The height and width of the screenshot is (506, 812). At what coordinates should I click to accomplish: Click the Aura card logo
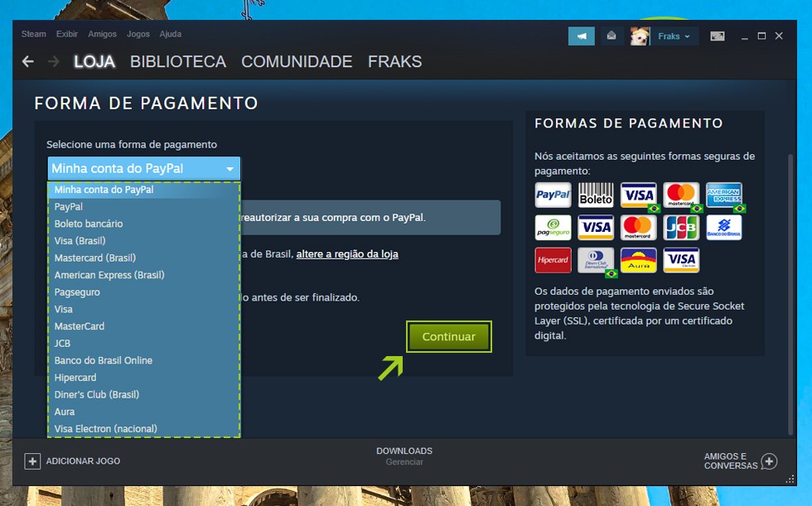[x=639, y=260]
